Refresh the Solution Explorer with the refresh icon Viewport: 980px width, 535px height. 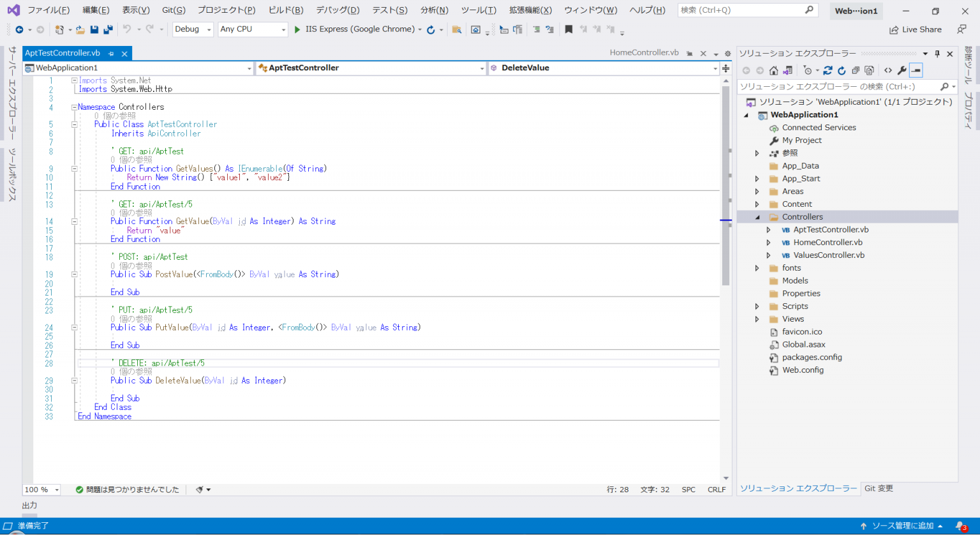[842, 71]
